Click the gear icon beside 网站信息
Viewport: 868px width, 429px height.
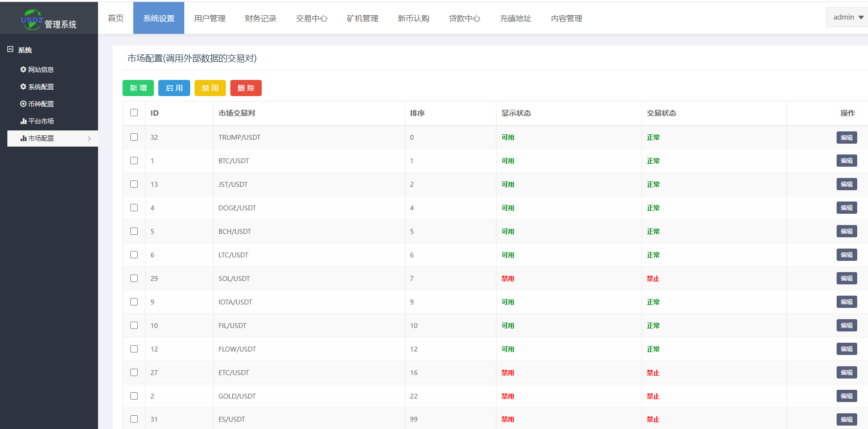23,70
